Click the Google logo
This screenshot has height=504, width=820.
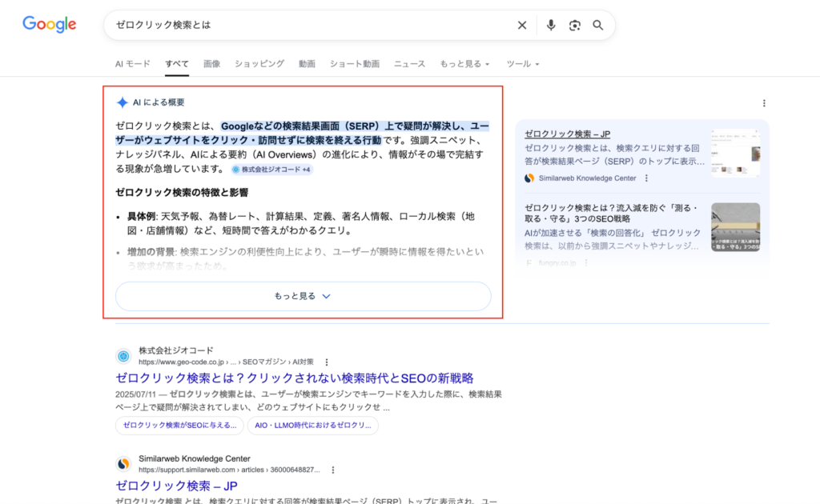click(x=49, y=25)
